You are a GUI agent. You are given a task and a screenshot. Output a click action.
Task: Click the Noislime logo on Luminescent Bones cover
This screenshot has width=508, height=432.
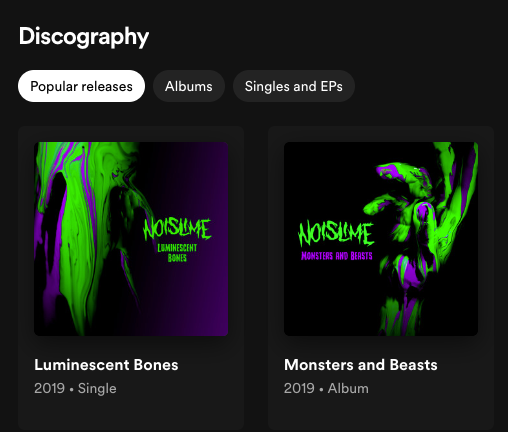coord(177,230)
